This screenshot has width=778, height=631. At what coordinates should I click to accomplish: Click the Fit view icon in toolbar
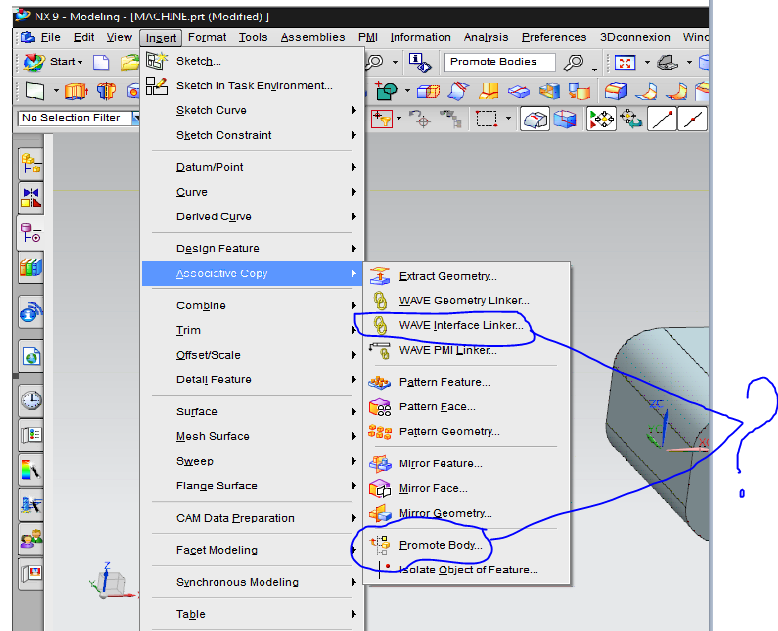tap(625, 63)
